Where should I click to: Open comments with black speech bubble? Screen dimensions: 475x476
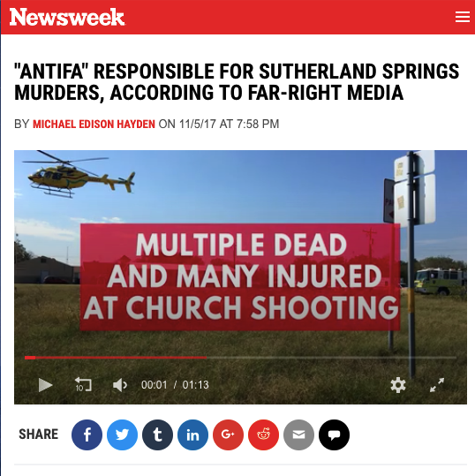[334, 434]
